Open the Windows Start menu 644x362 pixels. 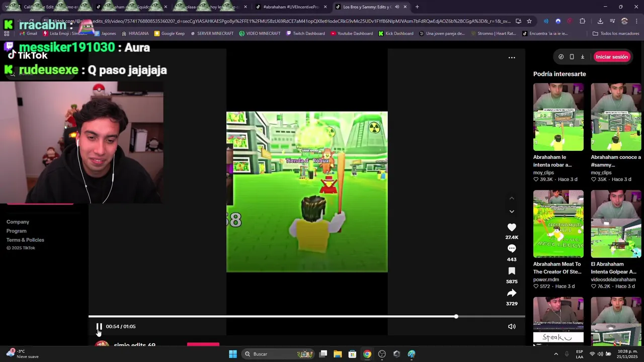coord(233,354)
